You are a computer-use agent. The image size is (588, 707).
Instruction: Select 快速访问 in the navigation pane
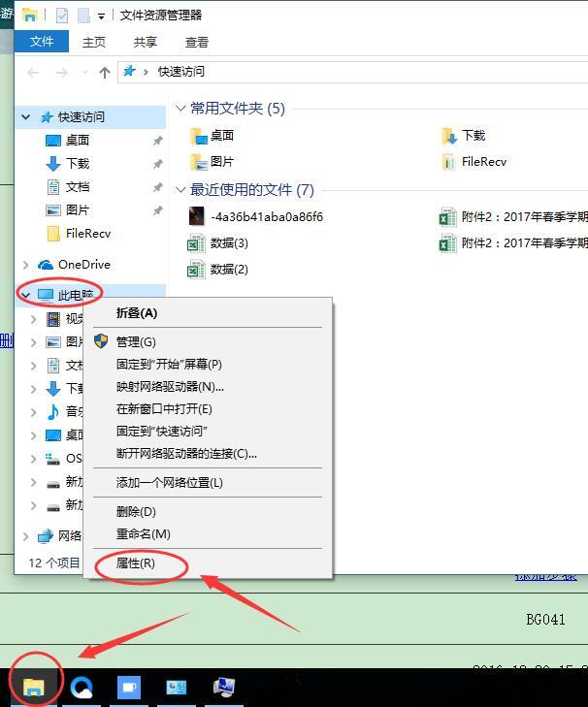[x=82, y=117]
